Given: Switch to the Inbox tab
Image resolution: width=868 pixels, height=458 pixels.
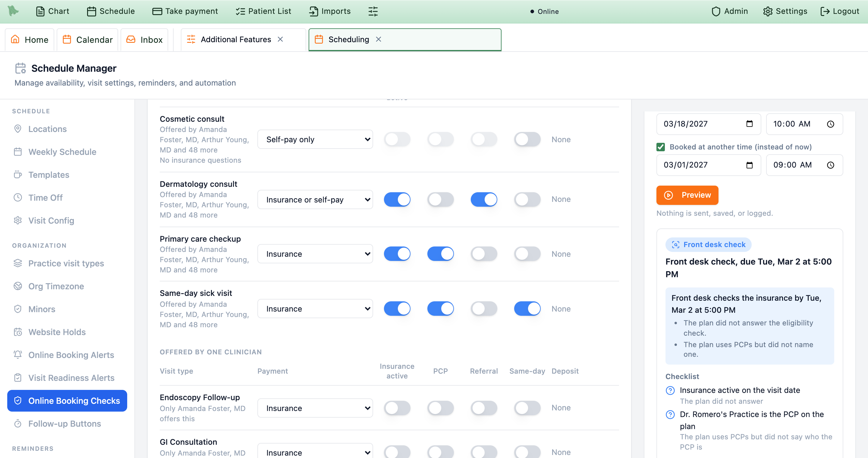Looking at the screenshot, I should [x=145, y=40].
